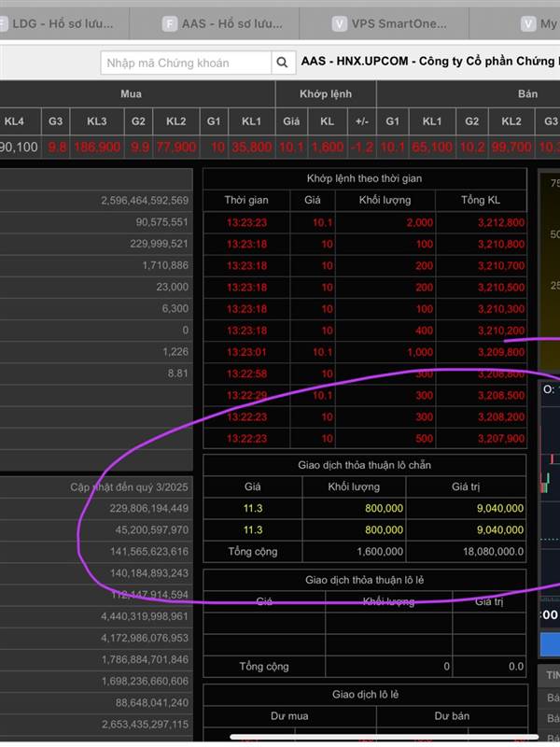The height and width of the screenshot is (747, 560).
Task: Select the 99,700 sell volume cell
Action: (511, 148)
